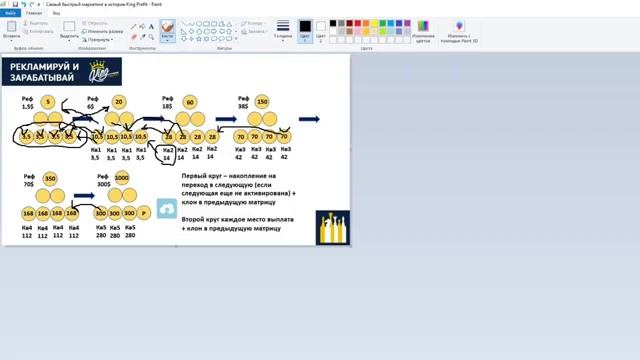This screenshot has height=360, width=640.
Task: Choose the Down arrow shape
Action: pos(183,39)
